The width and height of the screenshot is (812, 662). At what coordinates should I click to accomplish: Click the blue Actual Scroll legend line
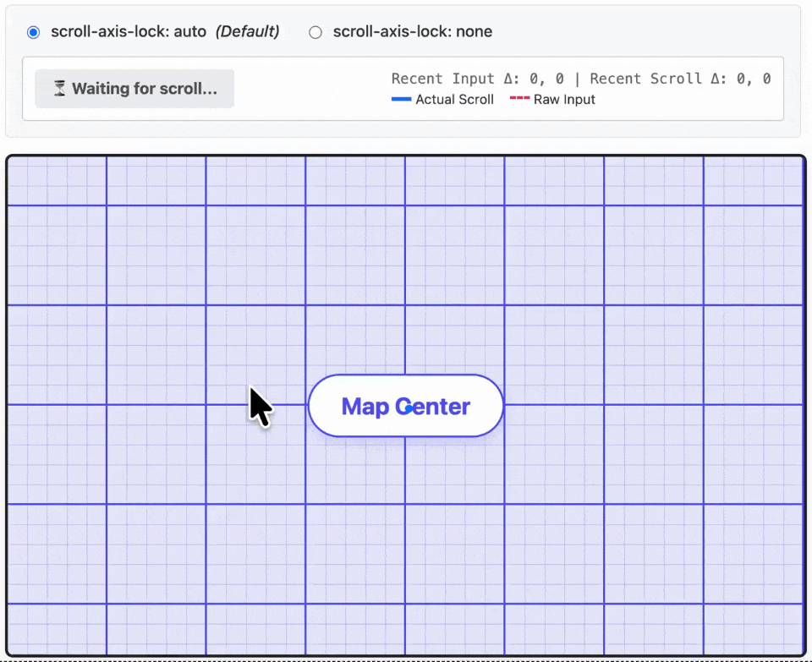[401, 99]
